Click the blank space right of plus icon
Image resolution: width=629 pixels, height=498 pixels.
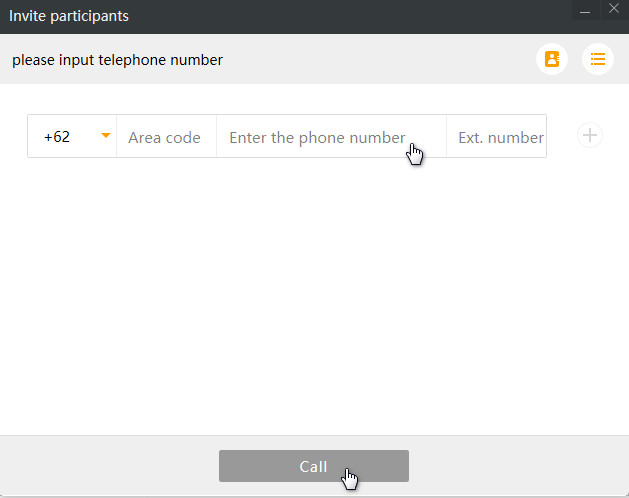pyautogui.click(x=617, y=136)
